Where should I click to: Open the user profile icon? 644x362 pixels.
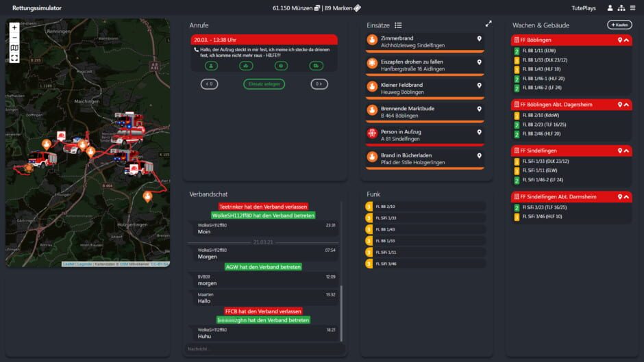click(x=610, y=8)
